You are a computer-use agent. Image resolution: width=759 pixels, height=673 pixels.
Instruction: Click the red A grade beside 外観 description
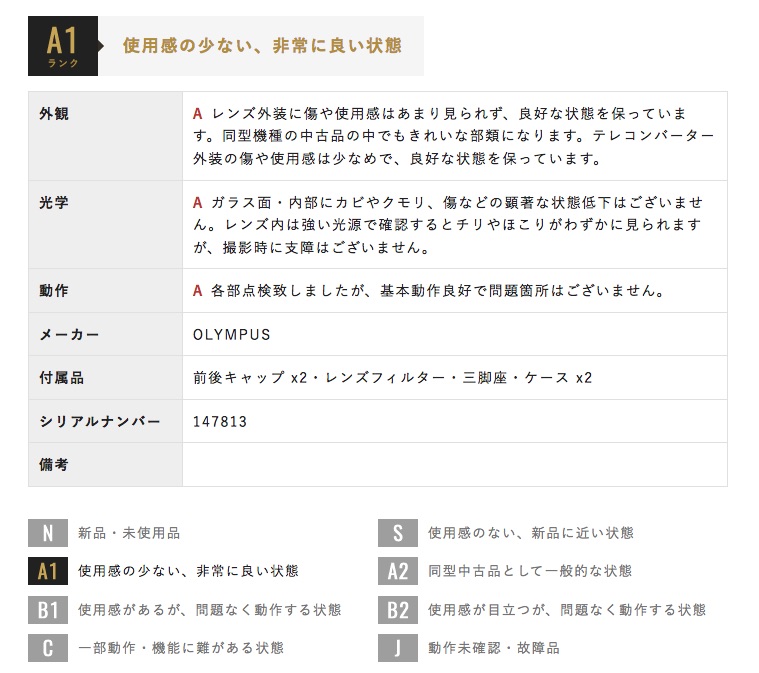(197, 114)
